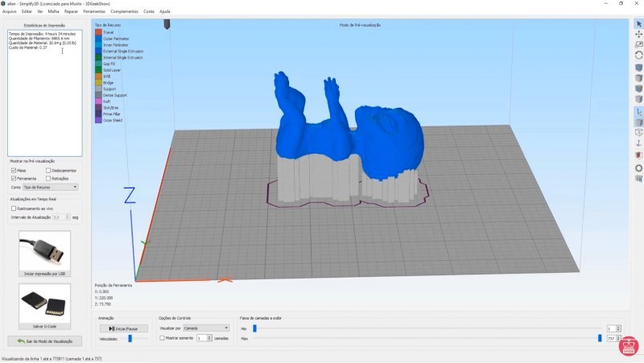The height and width of the screenshot is (363, 644).
Task: Toggle the coordinate axes display icon
Action: click(x=639, y=111)
